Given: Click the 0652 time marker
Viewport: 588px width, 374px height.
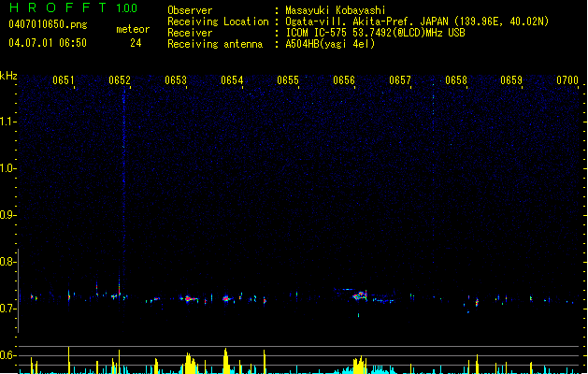Looking at the screenshot, I should (120, 80).
